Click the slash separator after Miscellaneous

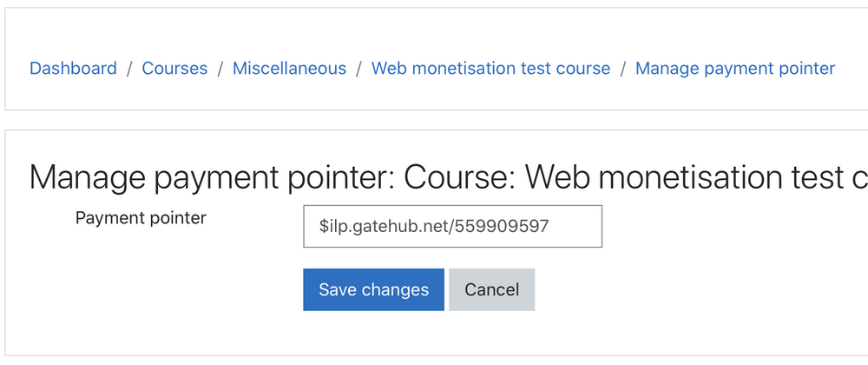358,69
